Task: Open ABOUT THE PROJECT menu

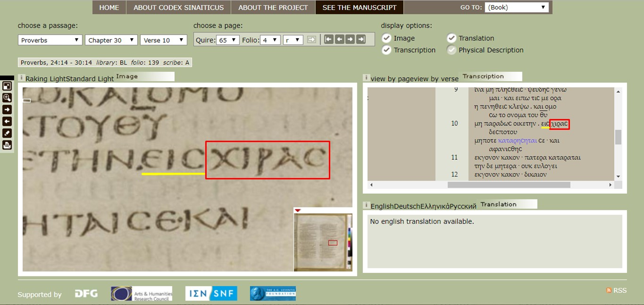Action: click(273, 8)
